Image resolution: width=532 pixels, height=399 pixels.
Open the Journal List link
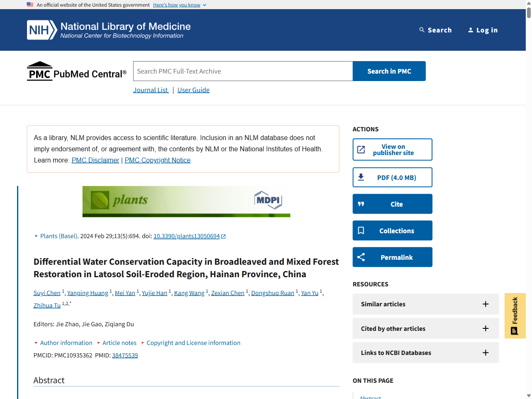[151, 90]
